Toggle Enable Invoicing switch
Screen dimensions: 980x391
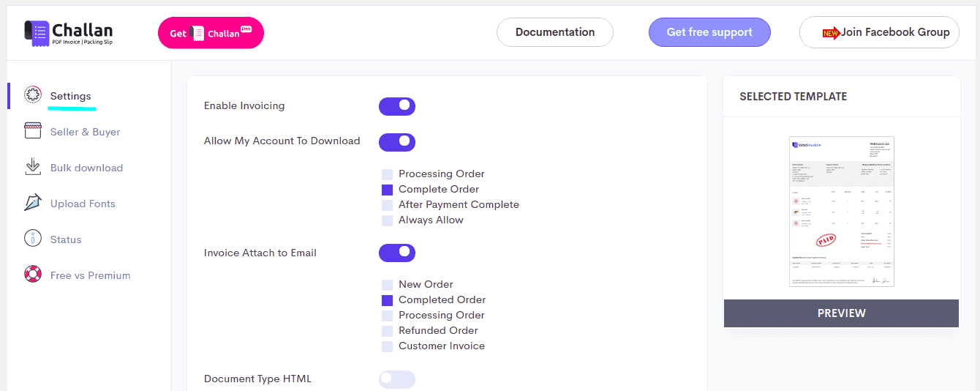397,106
